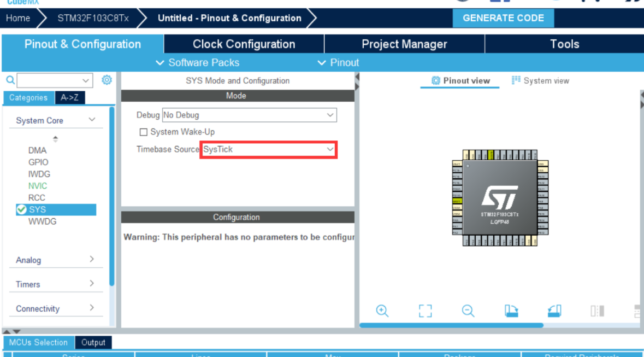644x357 pixels.
Task: Click the search magnifier icon
Action: tap(10, 80)
